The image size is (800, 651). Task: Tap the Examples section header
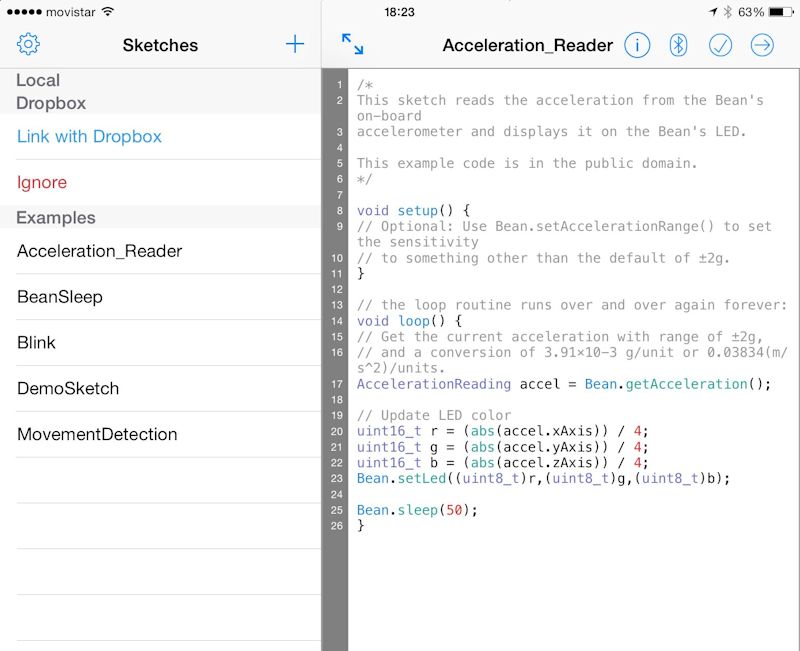pyautogui.click(x=56, y=218)
